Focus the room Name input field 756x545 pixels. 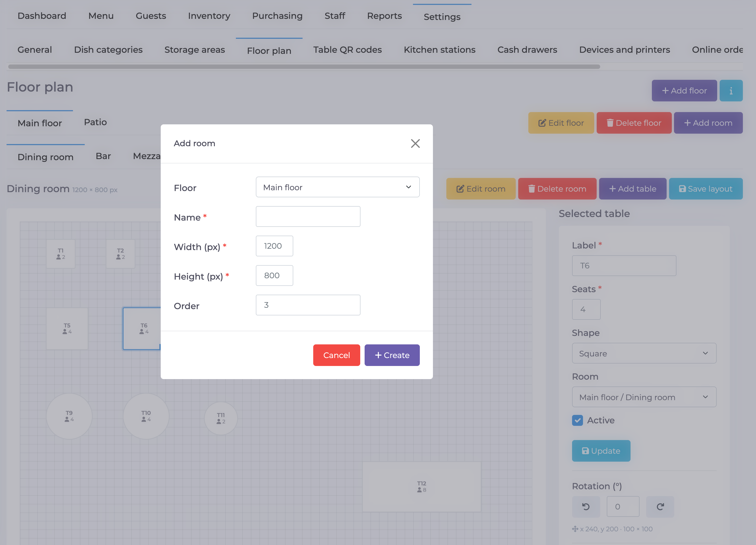click(308, 216)
